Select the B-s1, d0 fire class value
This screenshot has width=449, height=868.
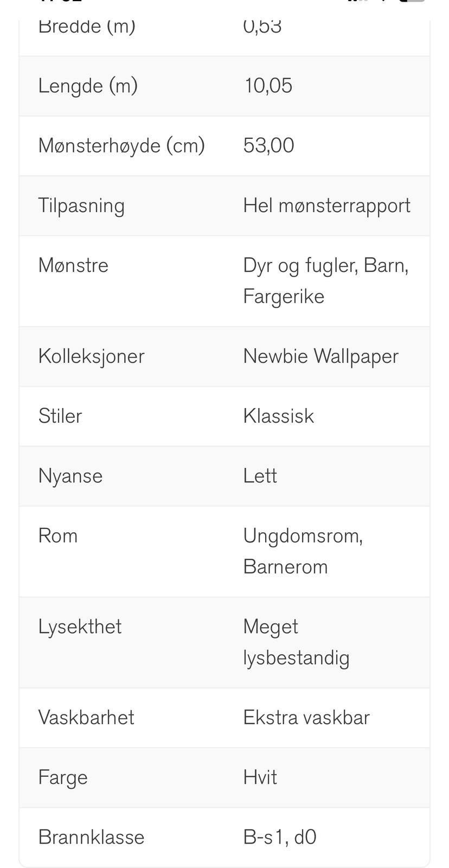[x=280, y=838]
